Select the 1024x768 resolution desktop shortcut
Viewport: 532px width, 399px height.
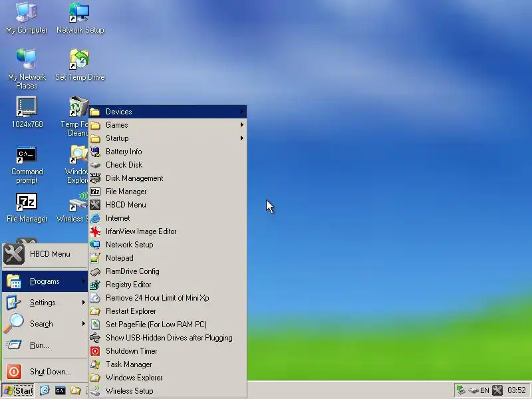(27, 112)
